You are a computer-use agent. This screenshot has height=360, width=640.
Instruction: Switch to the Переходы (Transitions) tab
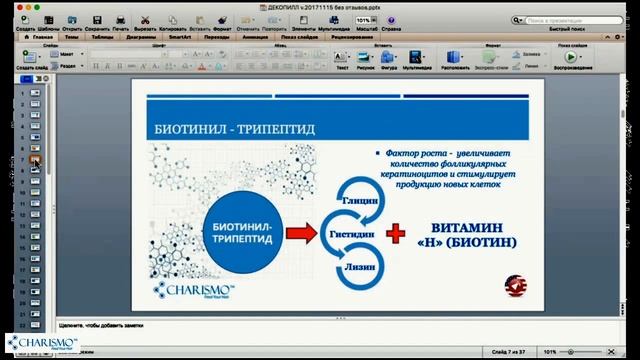(217, 37)
